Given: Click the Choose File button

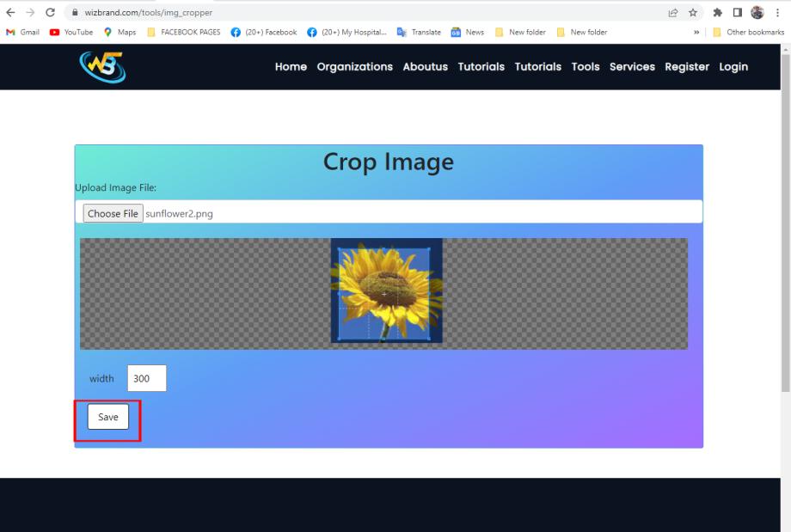Looking at the screenshot, I should point(113,213).
